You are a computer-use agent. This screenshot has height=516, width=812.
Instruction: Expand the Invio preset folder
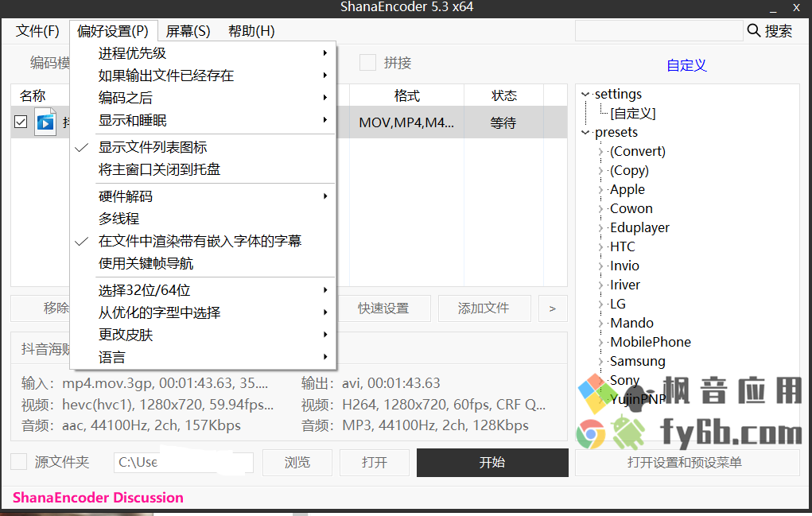pyautogui.click(x=600, y=266)
